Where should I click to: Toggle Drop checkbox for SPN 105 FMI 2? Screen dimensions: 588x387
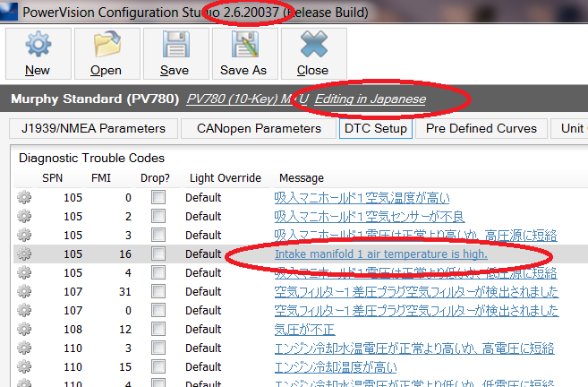pyautogui.click(x=158, y=216)
